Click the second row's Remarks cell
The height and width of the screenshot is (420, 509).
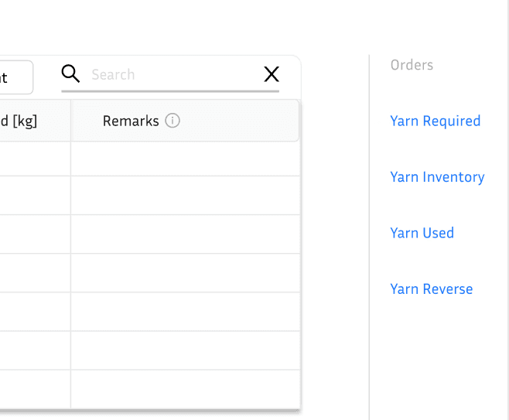(185, 196)
